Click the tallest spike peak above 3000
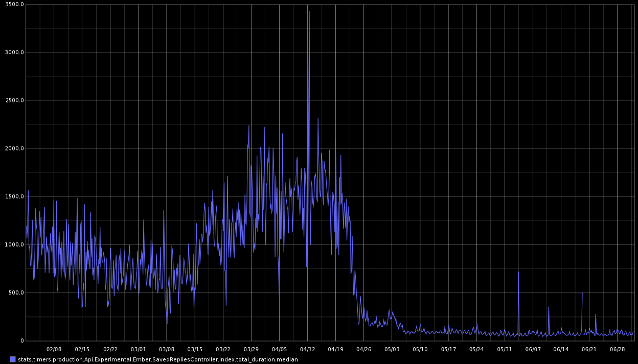This screenshot has height=364, width=638. coord(309,12)
